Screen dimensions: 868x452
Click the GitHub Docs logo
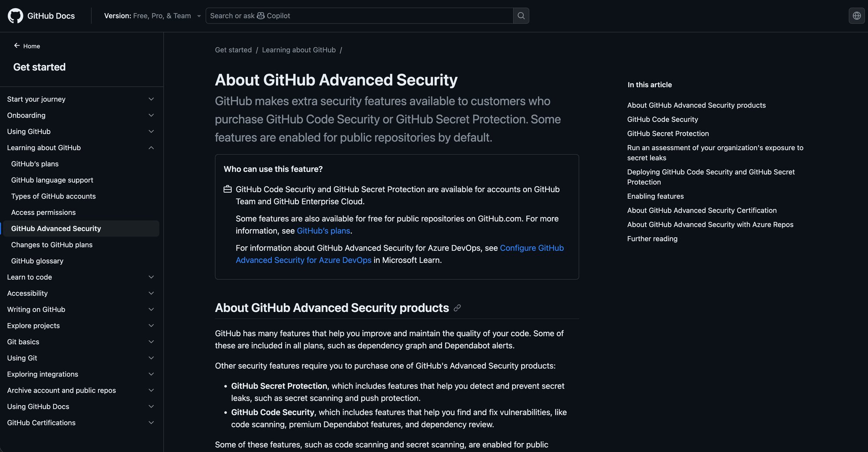pyautogui.click(x=41, y=16)
